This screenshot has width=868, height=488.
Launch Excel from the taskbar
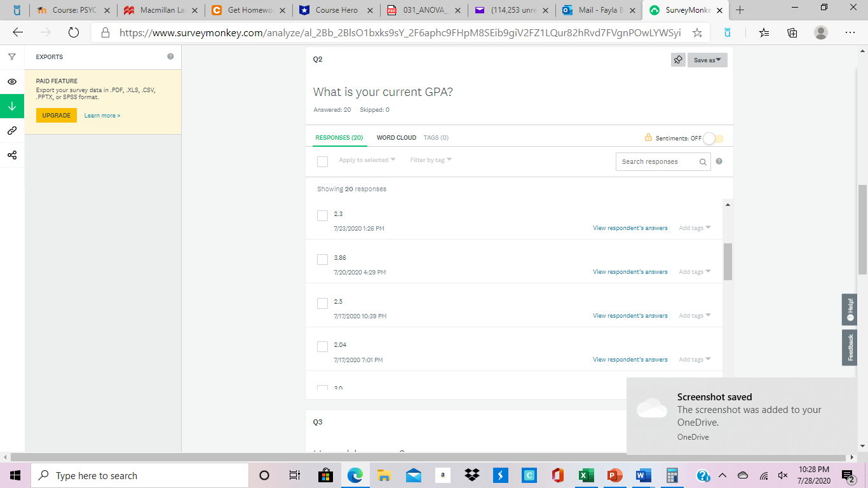(x=586, y=475)
